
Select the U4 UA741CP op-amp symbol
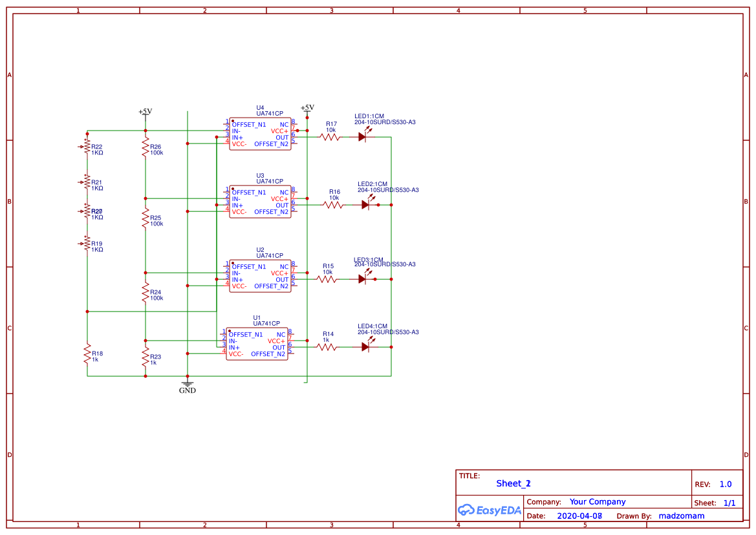click(x=259, y=132)
